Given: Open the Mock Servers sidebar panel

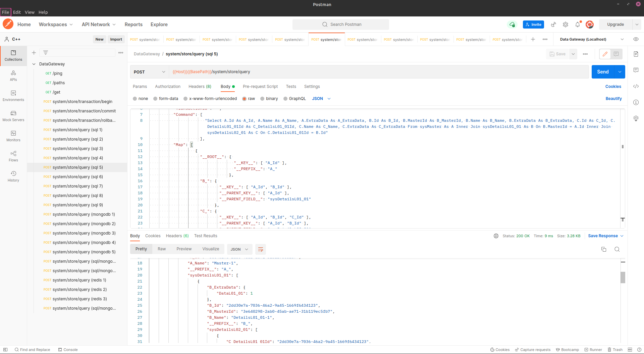Looking at the screenshot, I should (13, 116).
